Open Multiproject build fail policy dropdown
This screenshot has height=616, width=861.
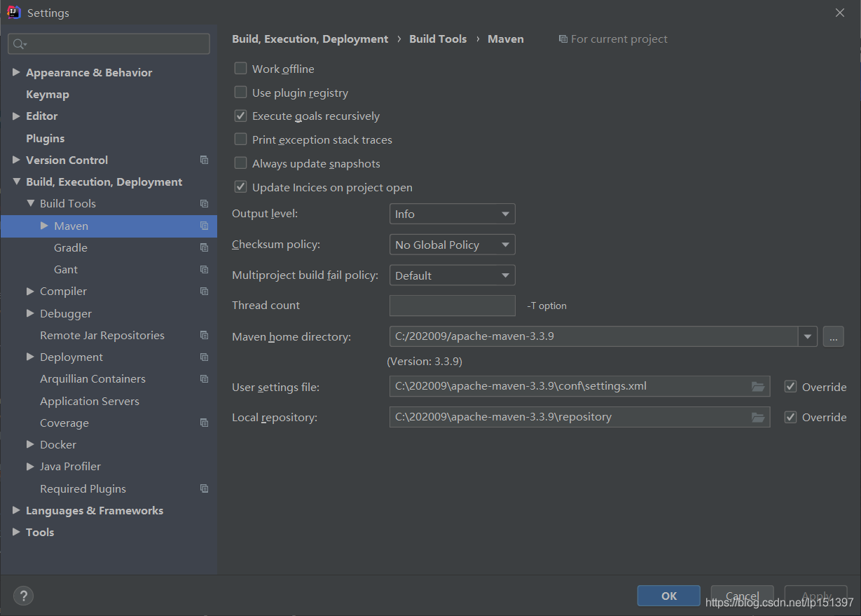452,275
